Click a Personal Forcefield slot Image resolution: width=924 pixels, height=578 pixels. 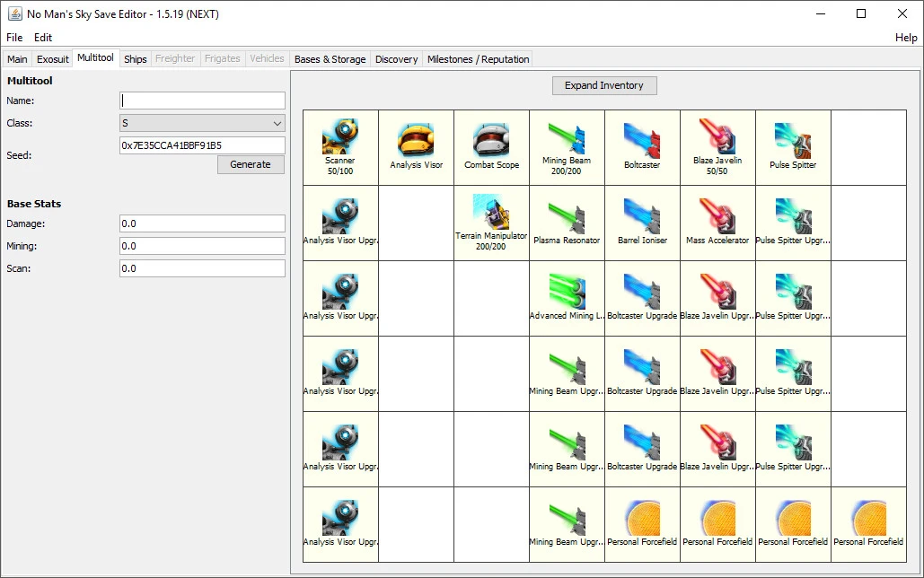[x=641, y=524]
